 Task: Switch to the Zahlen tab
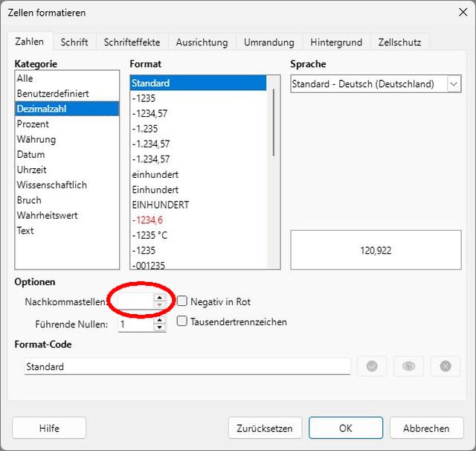click(x=30, y=42)
